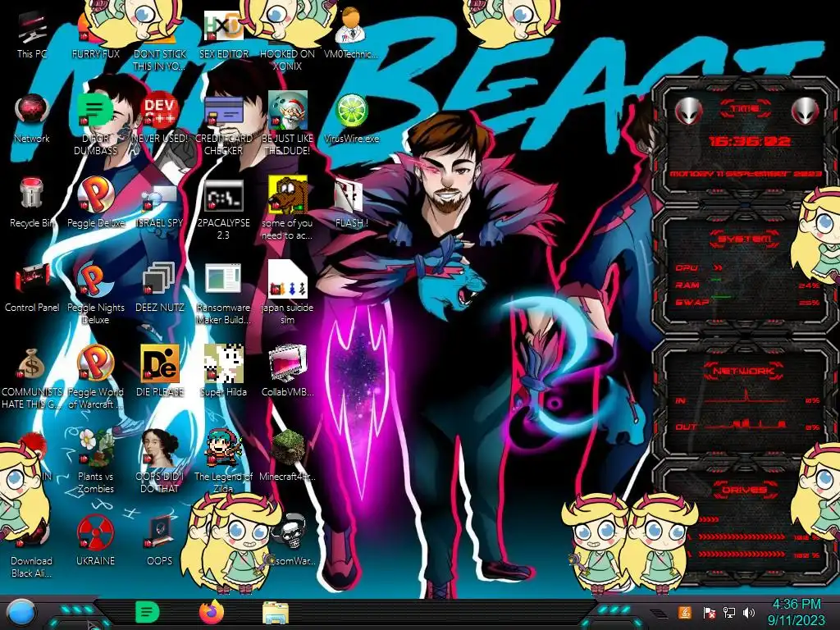Viewport: 840px width, 630px height.
Task: Click the network OUT graph row
Action: click(x=747, y=426)
